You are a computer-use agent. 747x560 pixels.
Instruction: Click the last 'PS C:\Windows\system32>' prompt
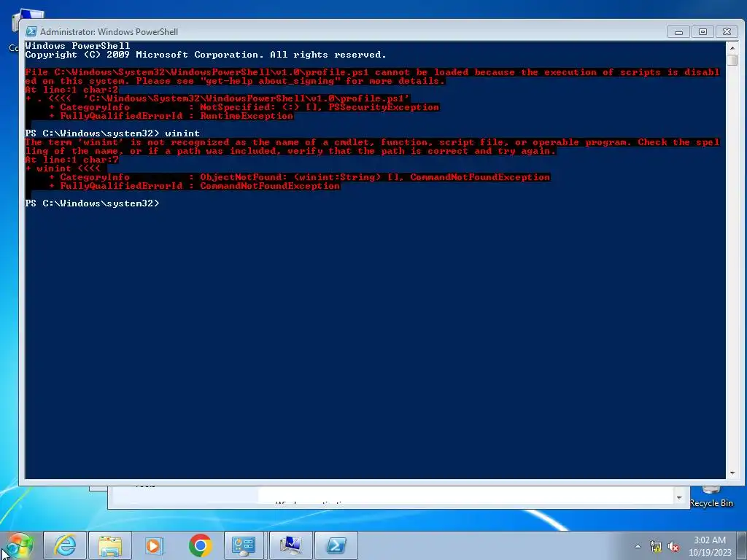point(93,203)
